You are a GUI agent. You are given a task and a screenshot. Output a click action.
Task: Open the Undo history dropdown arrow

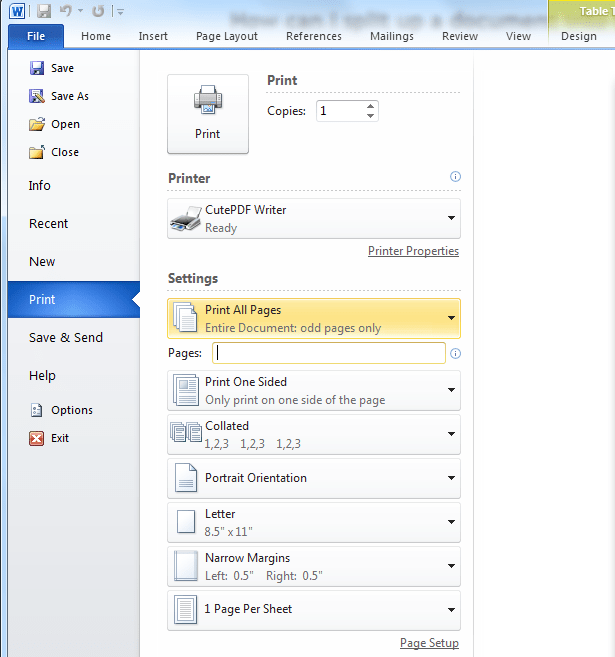[80, 11]
